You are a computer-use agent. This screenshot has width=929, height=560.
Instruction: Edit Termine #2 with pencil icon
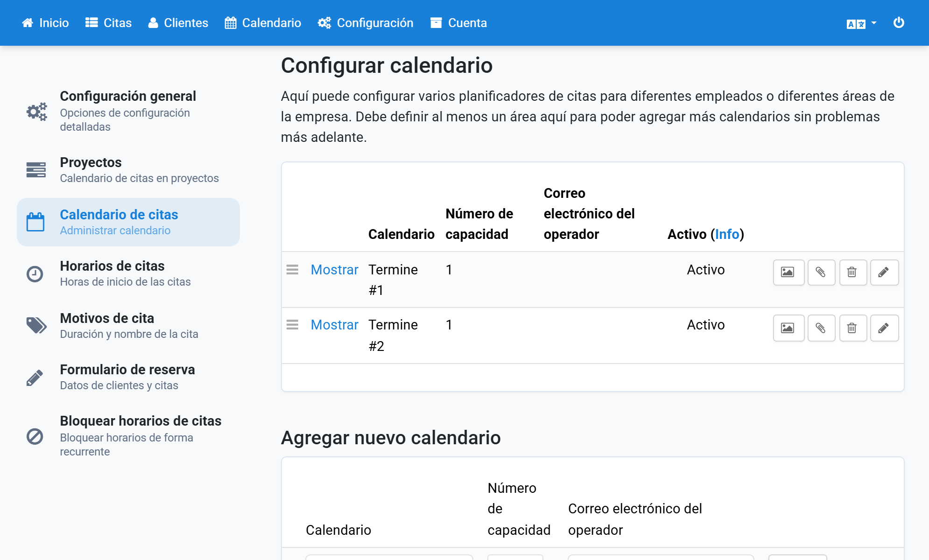884,328
